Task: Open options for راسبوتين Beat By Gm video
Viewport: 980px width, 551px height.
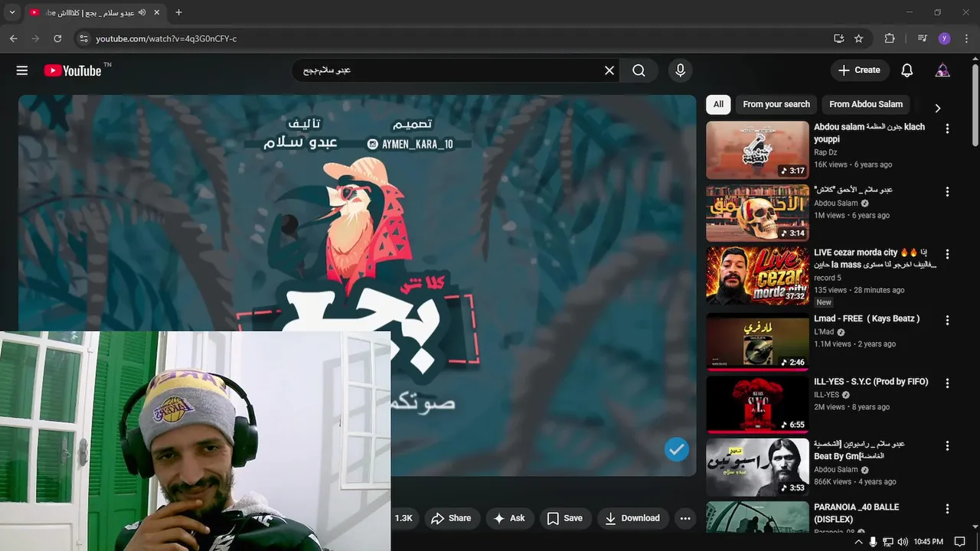Action: 947,445
